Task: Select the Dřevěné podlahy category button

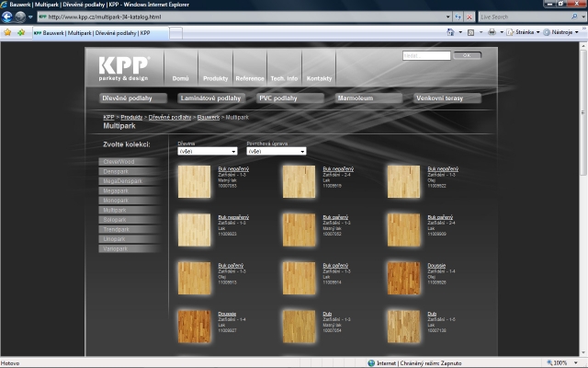Action: pos(133,98)
